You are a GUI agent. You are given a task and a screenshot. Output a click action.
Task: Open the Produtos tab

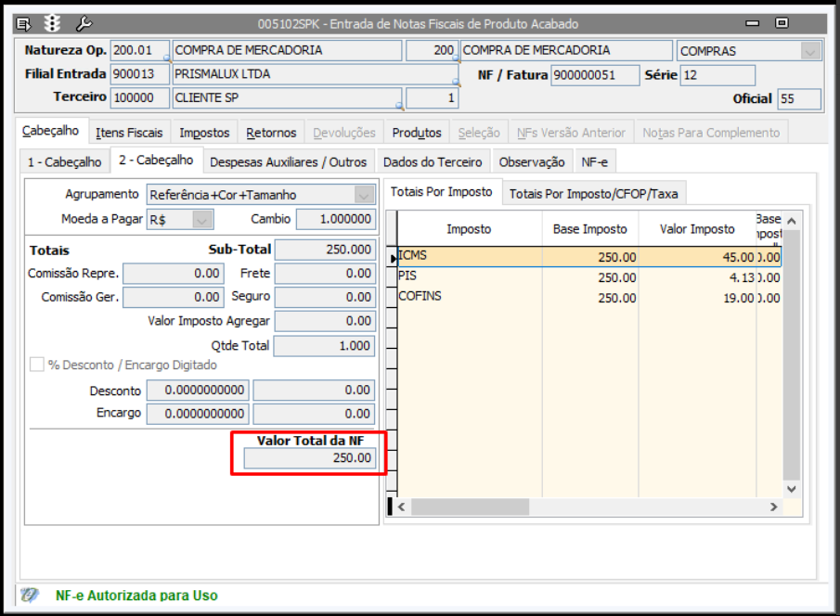[x=417, y=133]
